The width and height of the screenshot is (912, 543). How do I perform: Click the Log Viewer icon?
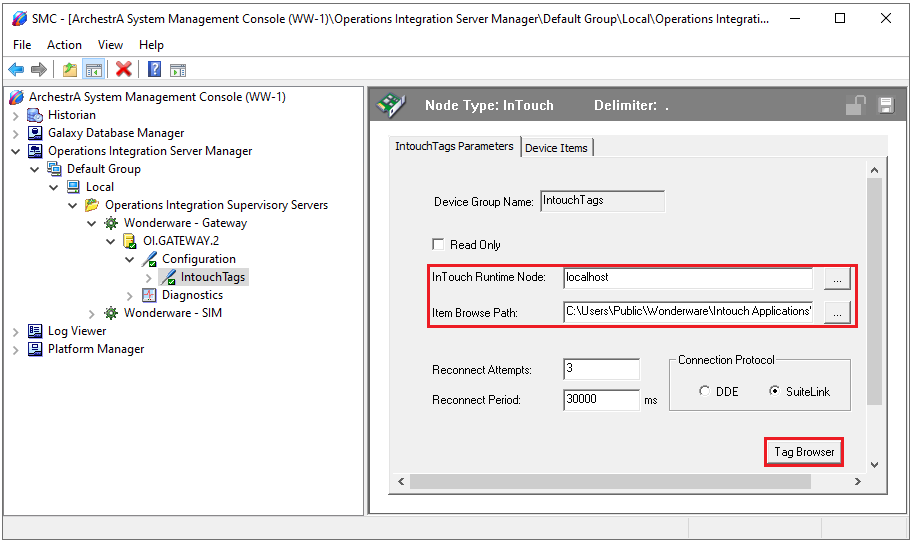[35, 331]
